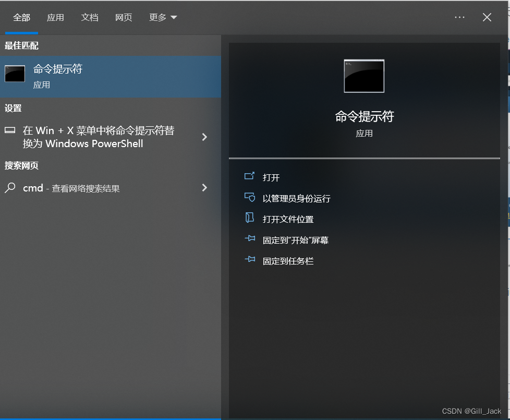The image size is (510, 420).
Task: Click the open icon next to 打开
Action: [249, 176]
